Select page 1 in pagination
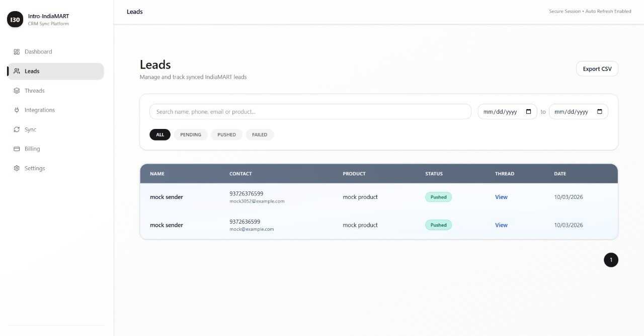Viewport: 644px width, 336px height. pyautogui.click(x=611, y=260)
